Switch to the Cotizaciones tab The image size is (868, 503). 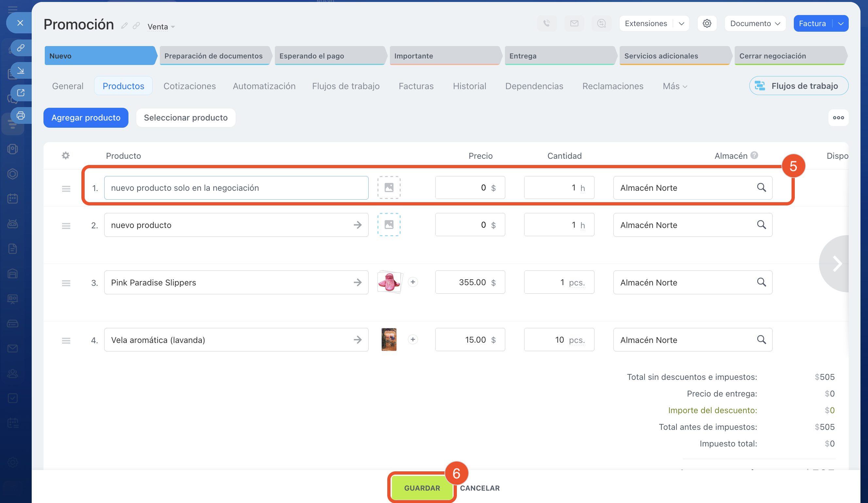tap(190, 86)
